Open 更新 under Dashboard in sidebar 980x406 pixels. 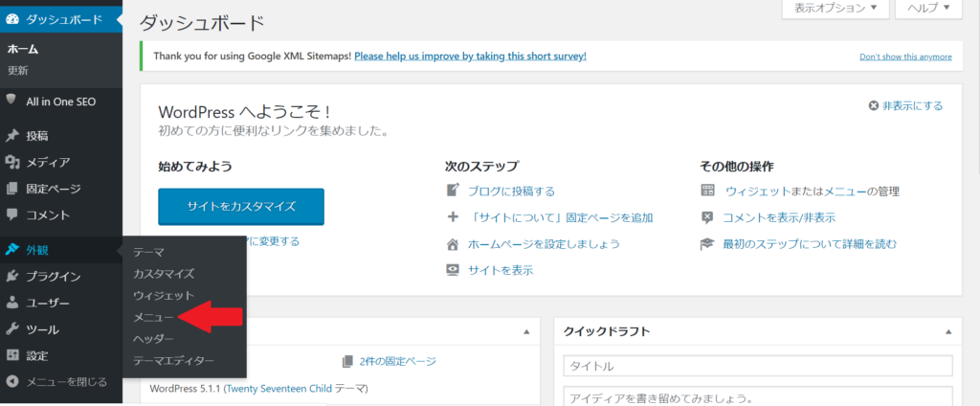[17, 70]
